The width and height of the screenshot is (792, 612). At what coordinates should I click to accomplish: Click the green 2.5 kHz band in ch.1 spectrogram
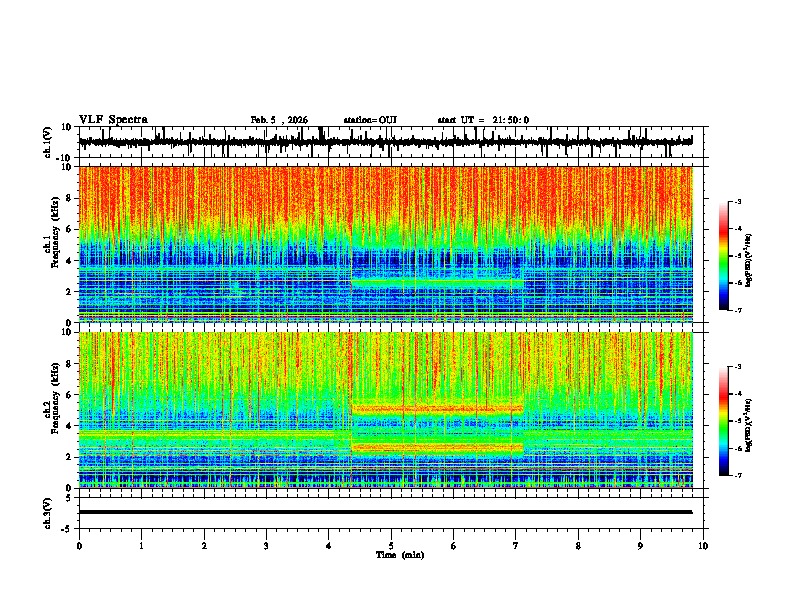tap(437, 283)
